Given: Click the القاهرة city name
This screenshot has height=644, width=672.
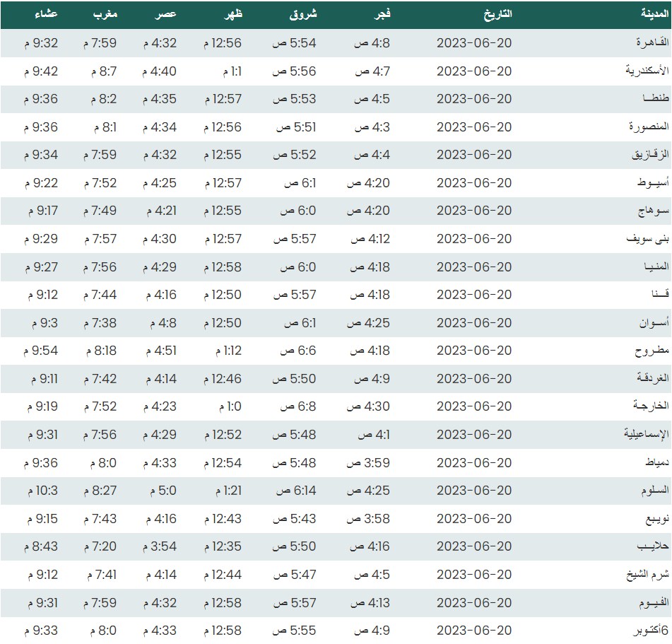Looking at the screenshot, I should pyautogui.click(x=648, y=43).
